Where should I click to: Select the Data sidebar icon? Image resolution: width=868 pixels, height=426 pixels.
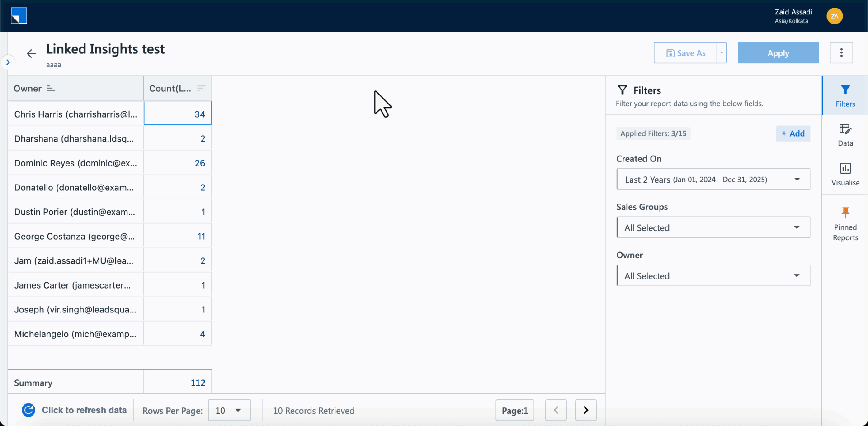[x=845, y=134]
